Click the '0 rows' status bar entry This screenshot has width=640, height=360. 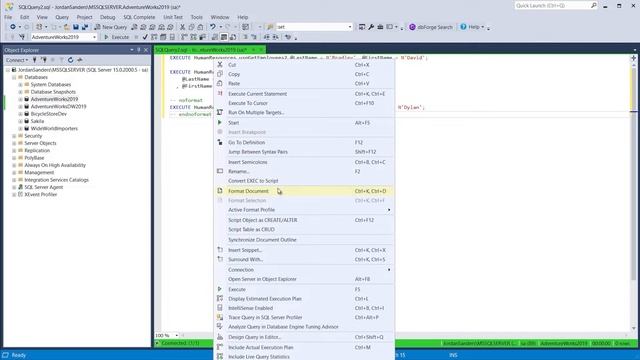[x=622, y=343]
